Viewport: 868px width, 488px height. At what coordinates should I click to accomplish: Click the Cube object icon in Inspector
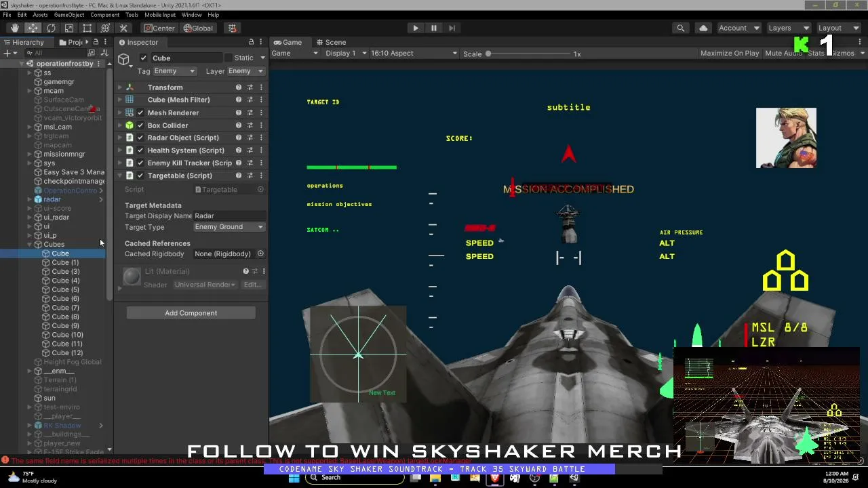[123, 59]
